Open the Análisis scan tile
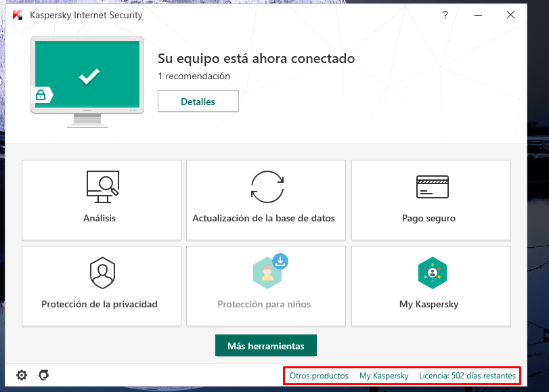The height and width of the screenshot is (392, 549). [102, 200]
